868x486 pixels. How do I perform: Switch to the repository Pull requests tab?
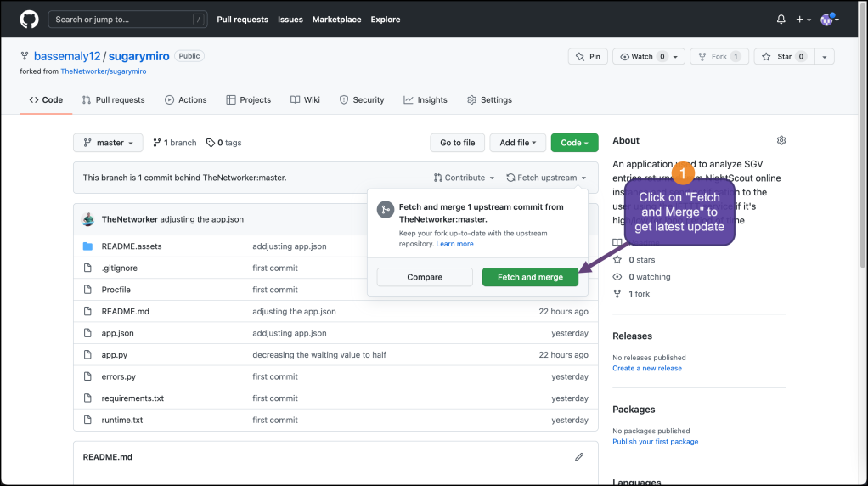[114, 99]
